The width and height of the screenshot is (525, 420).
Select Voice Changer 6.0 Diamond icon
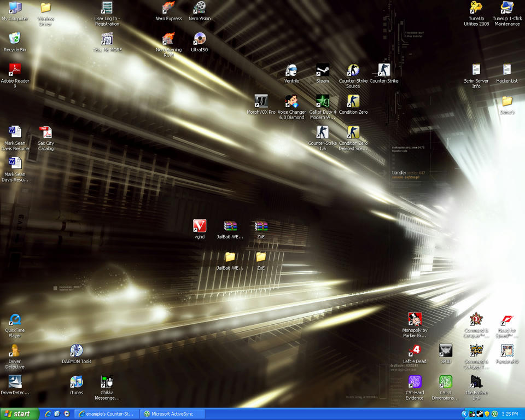pos(291,107)
